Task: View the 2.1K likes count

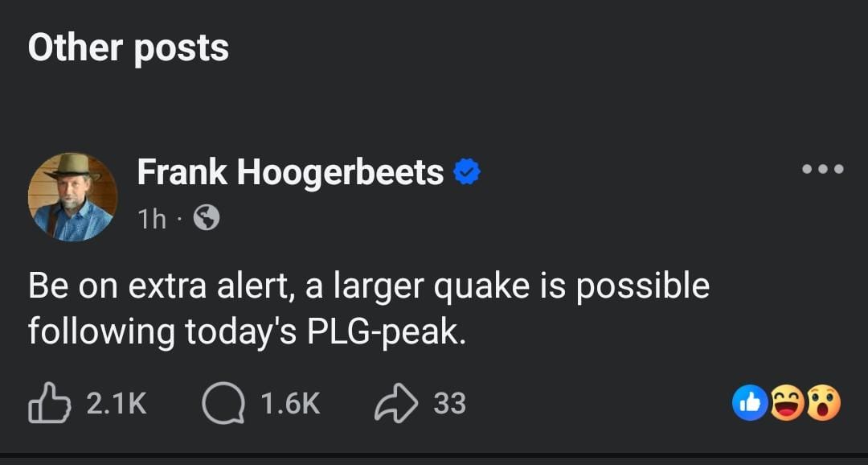Action: point(117,403)
